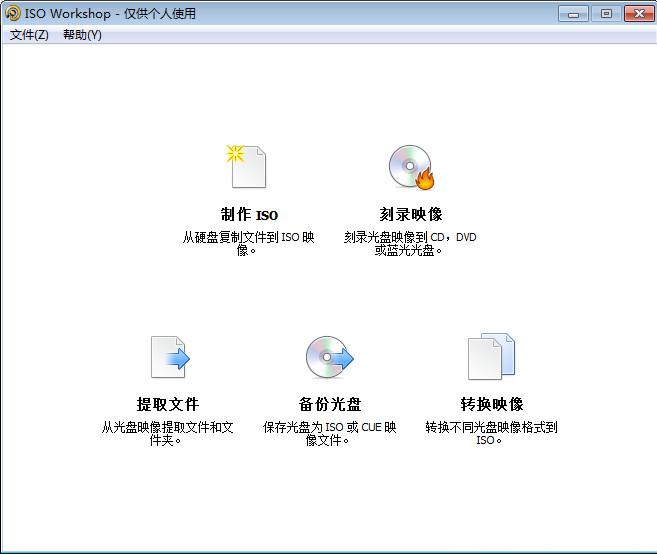
Task: Click the Convert Image stacked pages icon
Action: click(x=491, y=356)
